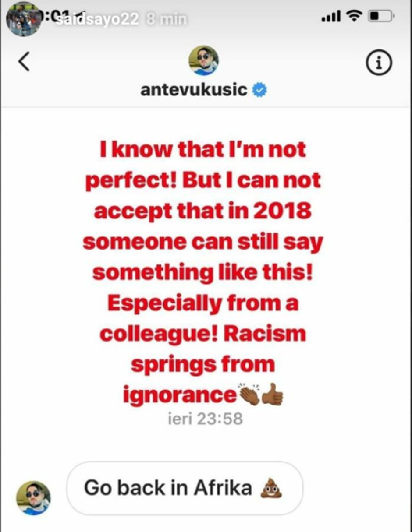
Task: Open the red racism story text reply
Action: tap(202, 273)
